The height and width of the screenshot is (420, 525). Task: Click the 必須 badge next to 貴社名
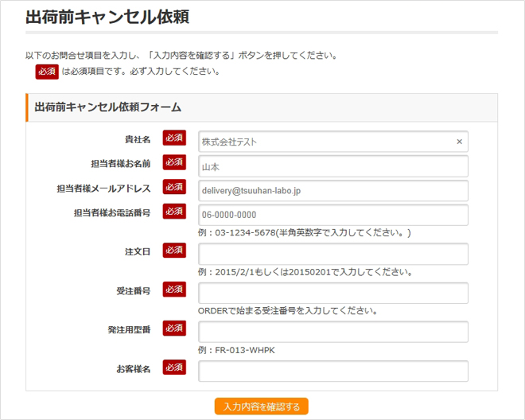point(174,138)
